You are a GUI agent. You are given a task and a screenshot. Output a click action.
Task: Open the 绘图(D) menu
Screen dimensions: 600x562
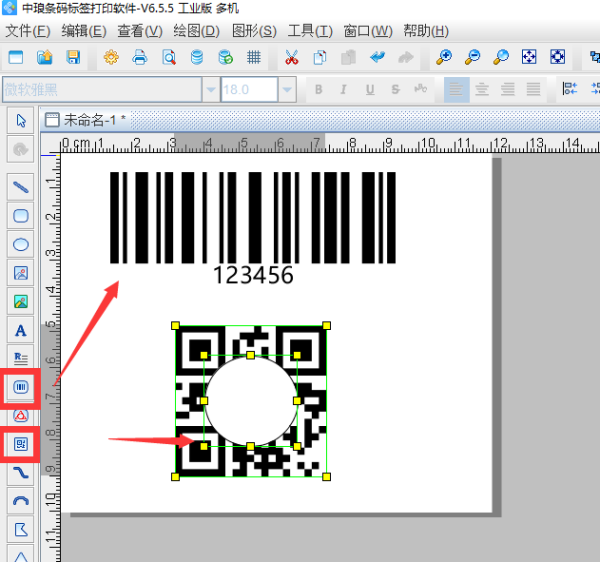(x=196, y=31)
